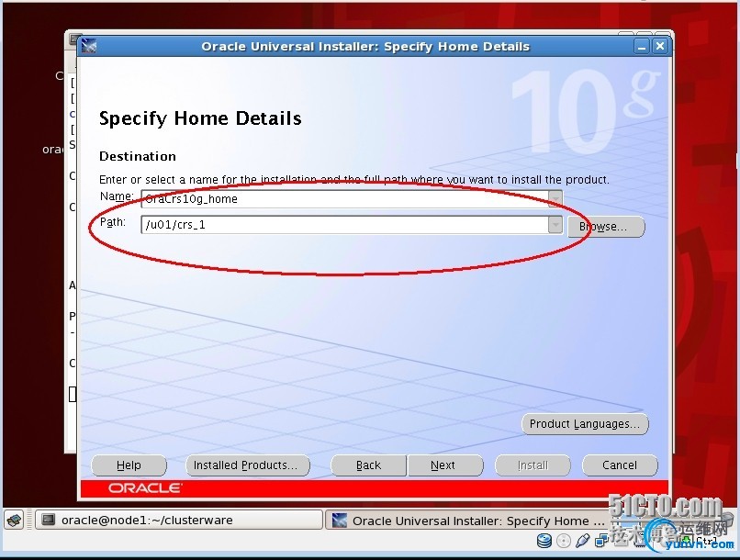Open the Product Languages dialog
Viewport: 740px width, 560px height.
(x=585, y=423)
